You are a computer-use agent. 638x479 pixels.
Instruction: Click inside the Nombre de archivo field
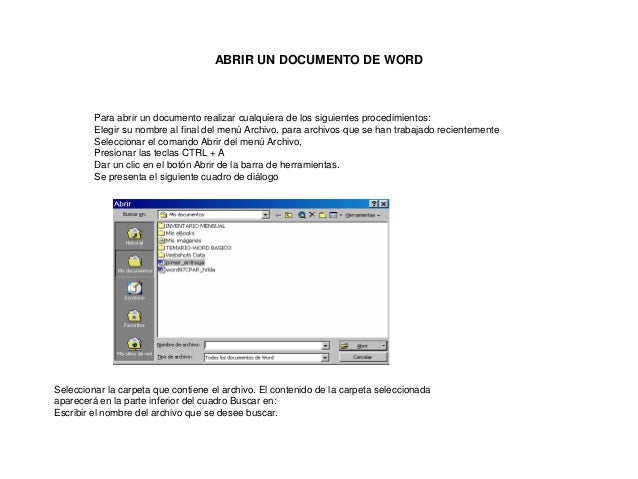point(263,346)
